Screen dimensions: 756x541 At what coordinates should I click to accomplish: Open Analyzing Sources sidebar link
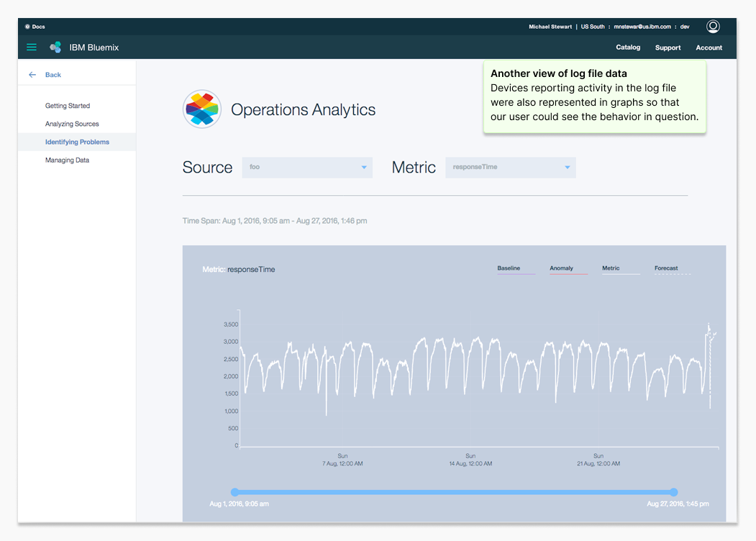click(72, 124)
